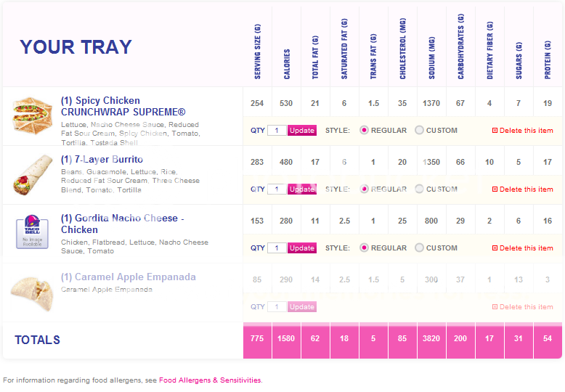This screenshot has height=392, width=565.
Task: Update the Gordita Nacho Cheese quantity
Action: pyautogui.click(x=302, y=248)
